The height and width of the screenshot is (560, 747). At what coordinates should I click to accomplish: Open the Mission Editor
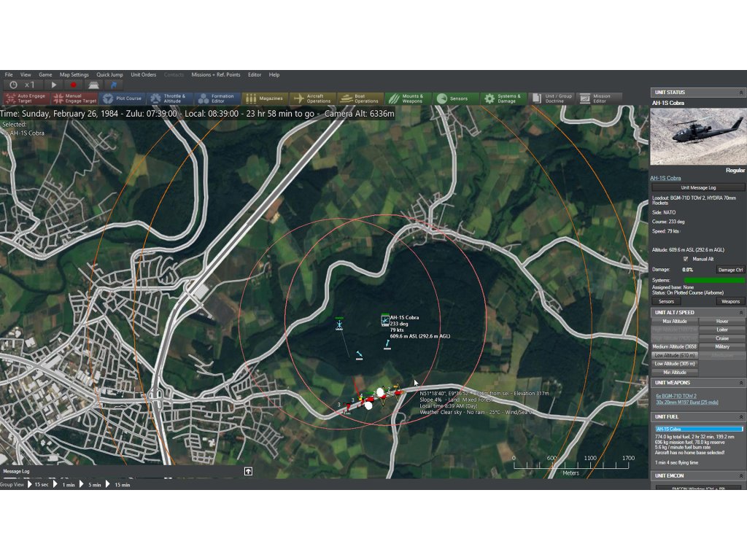(x=600, y=98)
